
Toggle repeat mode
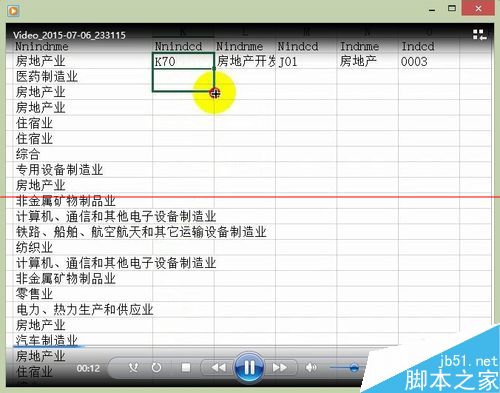point(156,368)
